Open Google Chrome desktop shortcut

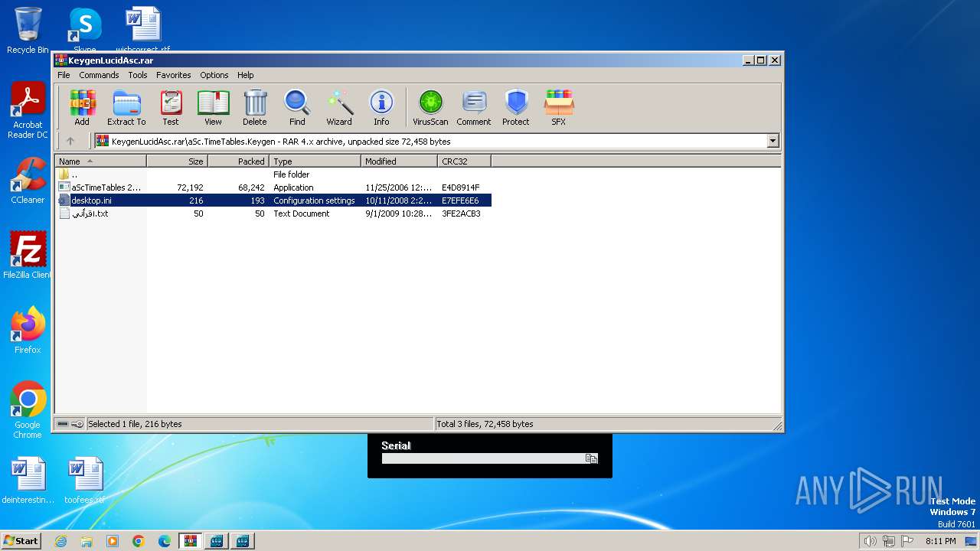(x=28, y=410)
